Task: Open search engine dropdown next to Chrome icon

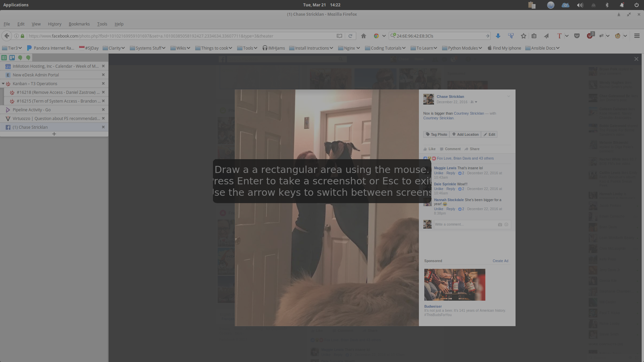Action: (x=384, y=36)
